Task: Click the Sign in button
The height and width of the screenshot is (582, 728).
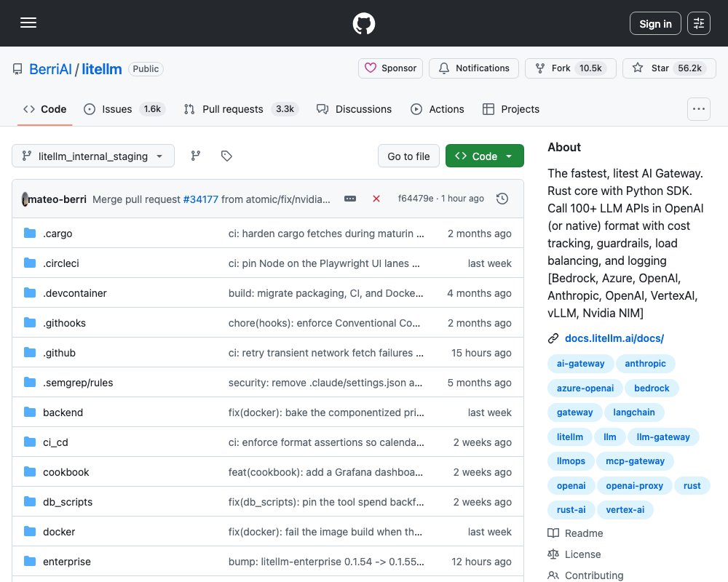Action: pyautogui.click(x=655, y=23)
